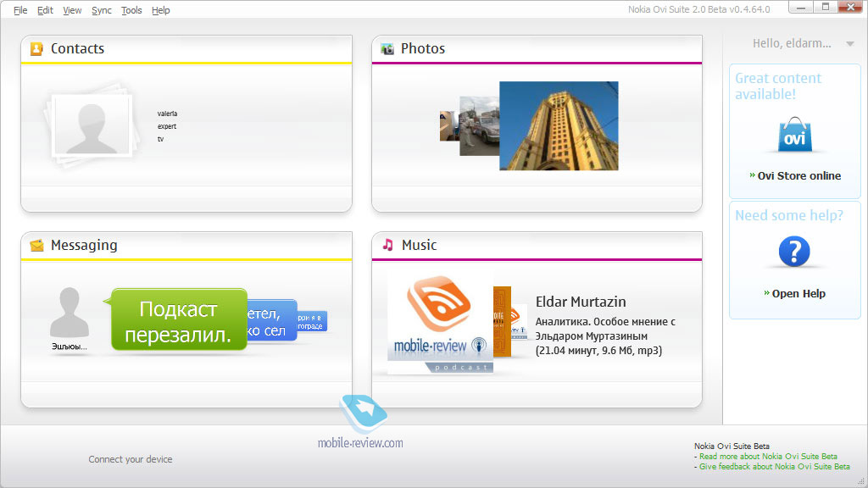Click the Contacts address book icon
Viewport: 868px width, 488px height.
(36, 48)
